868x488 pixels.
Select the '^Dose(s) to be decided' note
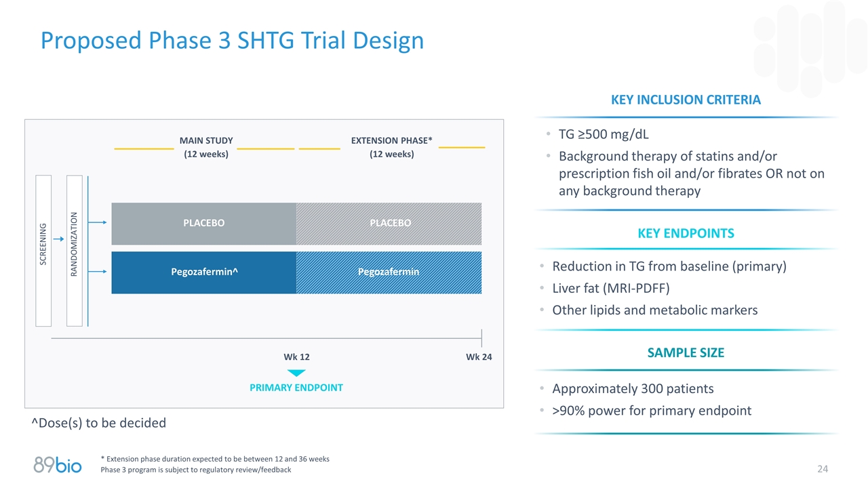click(99, 423)
